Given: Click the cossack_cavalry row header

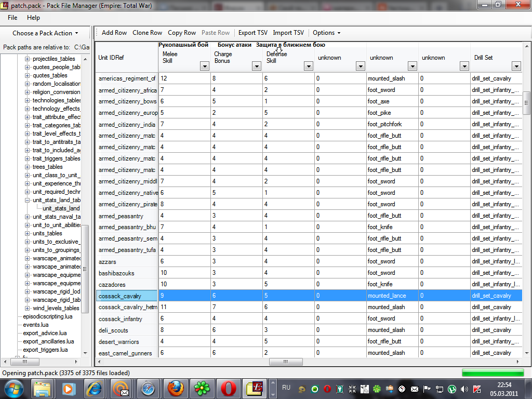Looking at the screenshot, I should (x=127, y=296).
